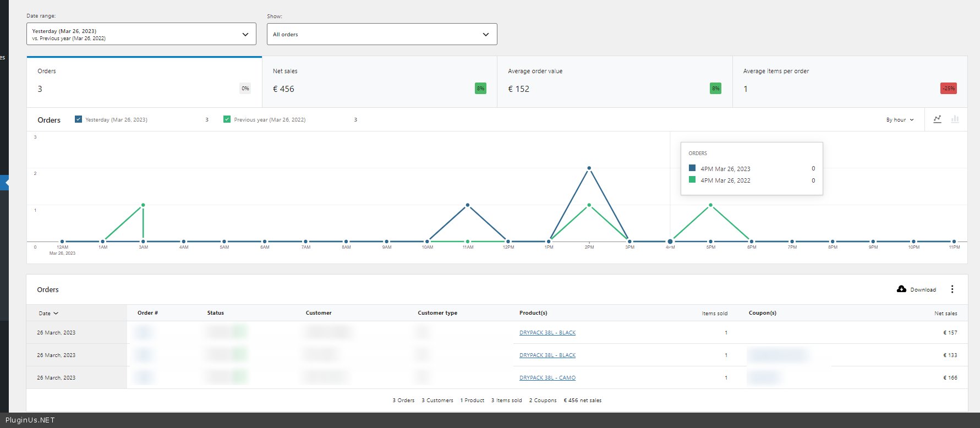The height and width of the screenshot is (428, 980).
Task: Click the green 8% average order badge
Action: 715,89
